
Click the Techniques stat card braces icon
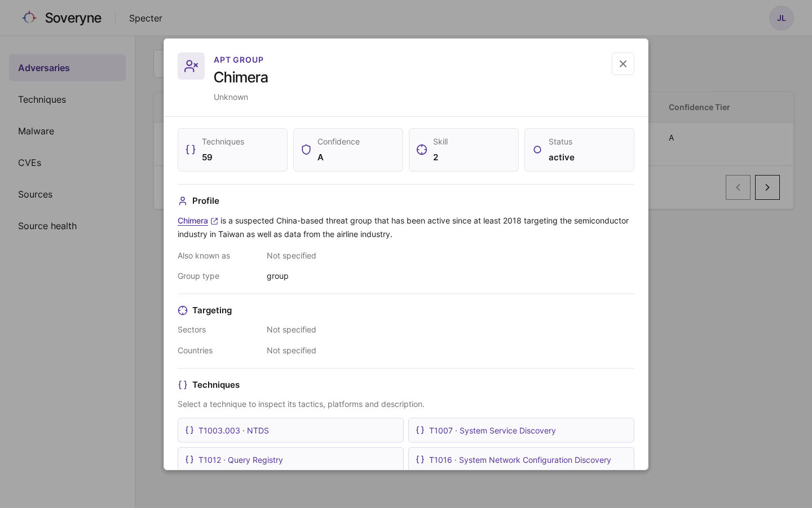click(x=191, y=150)
